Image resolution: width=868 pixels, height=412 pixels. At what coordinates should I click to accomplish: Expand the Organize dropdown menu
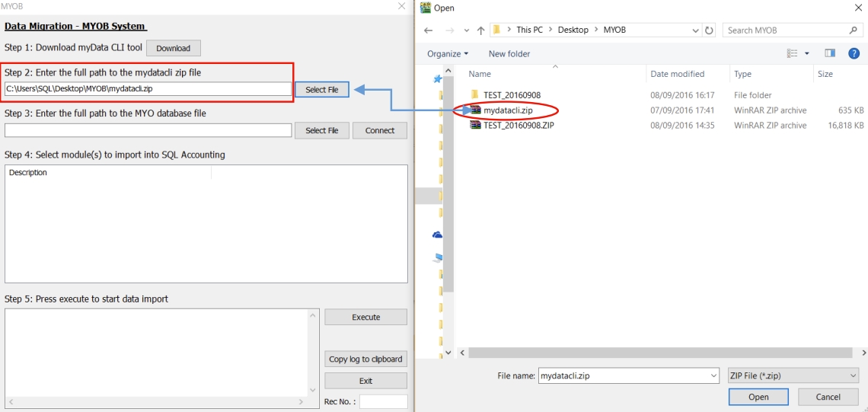[448, 54]
